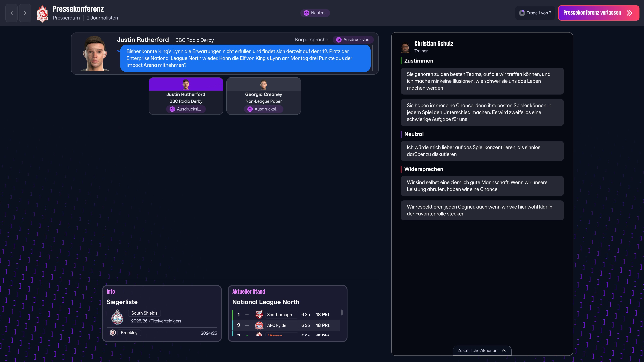Image resolution: width=644 pixels, height=362 pixels.
Task: Choose the neutral answer about concentrating on the game
Action: 482,151
